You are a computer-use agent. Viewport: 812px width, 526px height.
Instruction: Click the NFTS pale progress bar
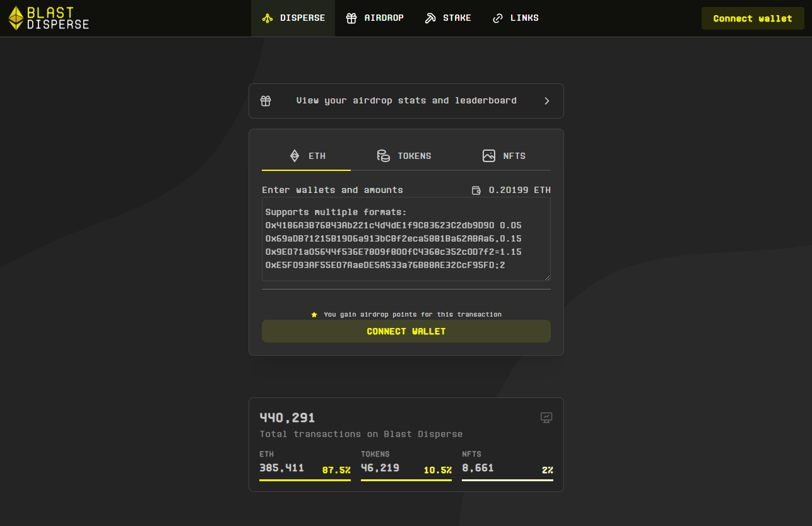(x=507, y=480)
